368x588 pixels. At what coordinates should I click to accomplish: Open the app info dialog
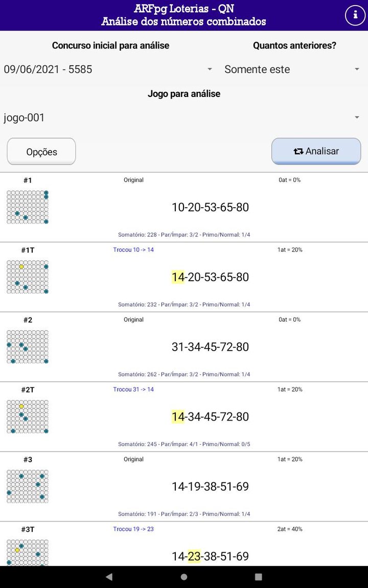[x=355, y=15]
